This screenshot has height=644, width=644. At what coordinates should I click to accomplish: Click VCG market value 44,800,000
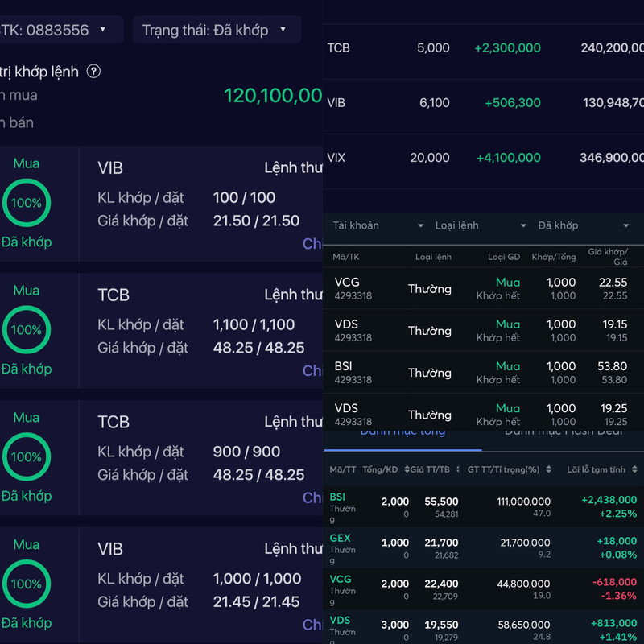[523, 584]
